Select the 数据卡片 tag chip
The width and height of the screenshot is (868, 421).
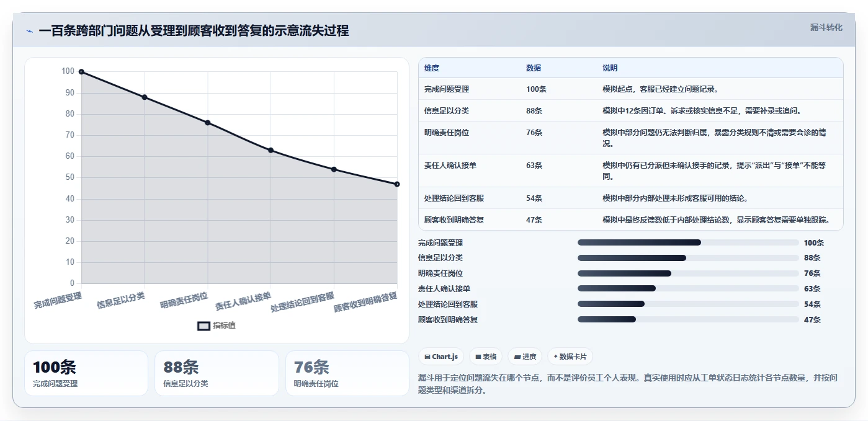570,357
